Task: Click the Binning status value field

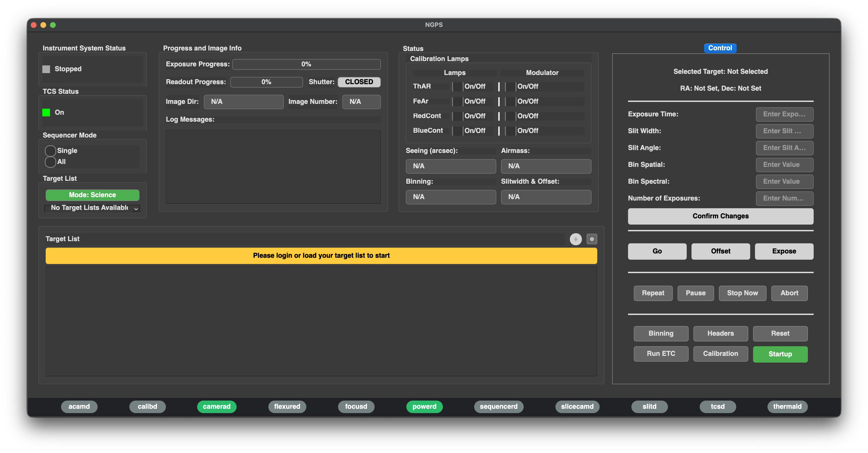Action: [451, 197]
